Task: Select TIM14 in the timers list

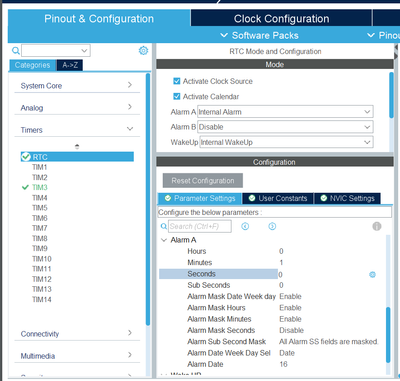Action: (42, 299)
